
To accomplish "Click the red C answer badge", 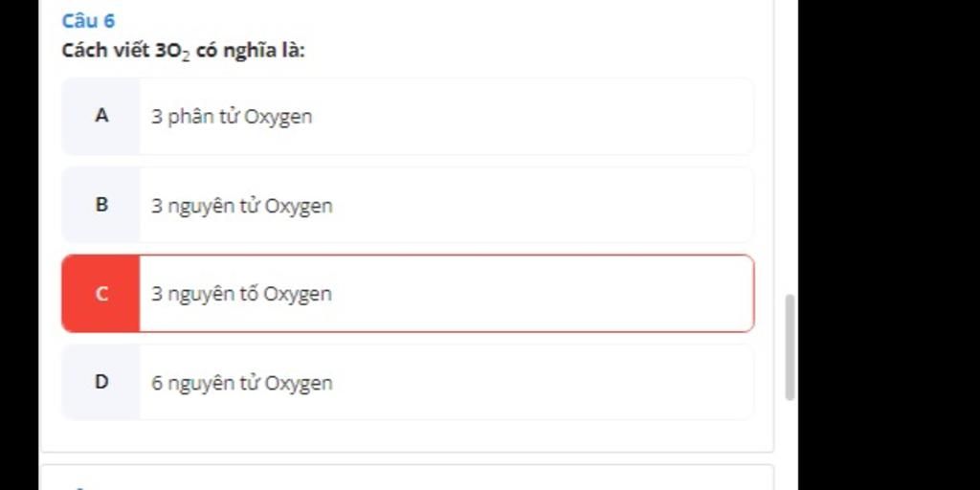I will click(101, 294).
